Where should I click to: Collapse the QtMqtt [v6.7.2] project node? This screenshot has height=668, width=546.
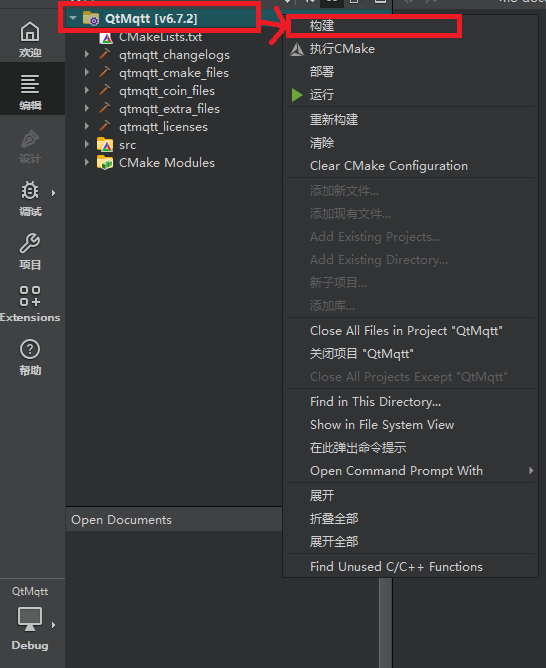73,18
